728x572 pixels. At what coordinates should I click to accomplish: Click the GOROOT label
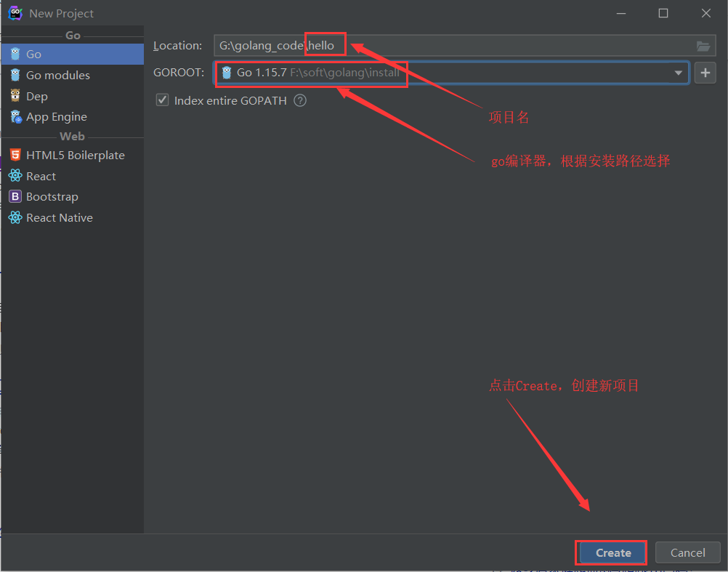179,73
